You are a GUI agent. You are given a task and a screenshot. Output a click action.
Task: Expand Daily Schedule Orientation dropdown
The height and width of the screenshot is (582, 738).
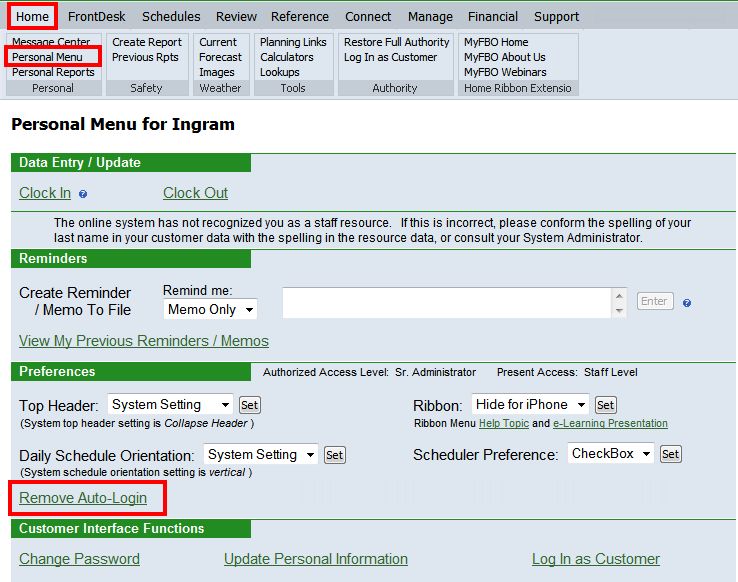point(260,455)
